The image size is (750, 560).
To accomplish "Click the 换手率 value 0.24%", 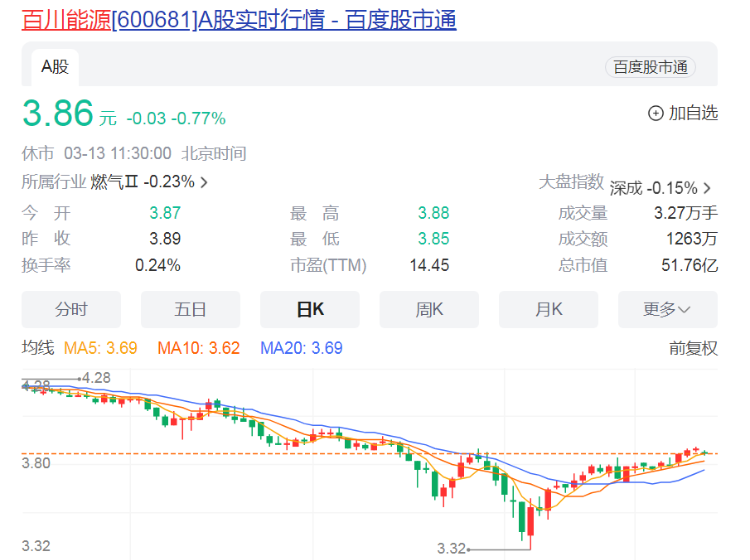I will (158, 265).
